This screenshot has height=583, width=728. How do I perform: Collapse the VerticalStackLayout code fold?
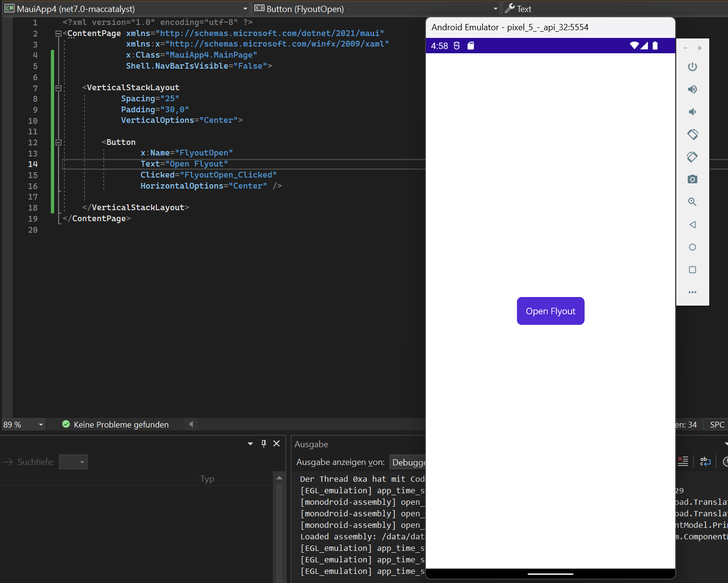pyautogui.click(x=58, y=88)
